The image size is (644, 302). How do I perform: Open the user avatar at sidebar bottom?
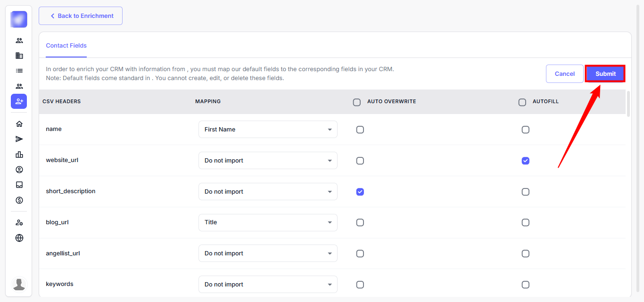point(19,284)
